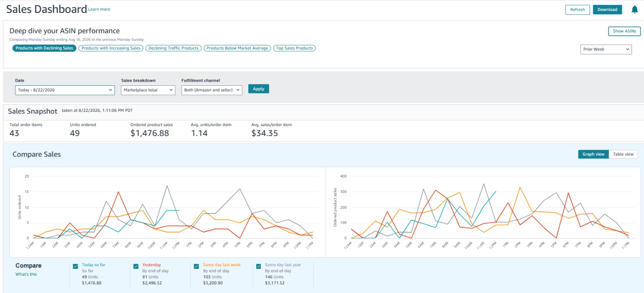Click the Download button
This screenshot has width=644, height=293.
(607, 10)
